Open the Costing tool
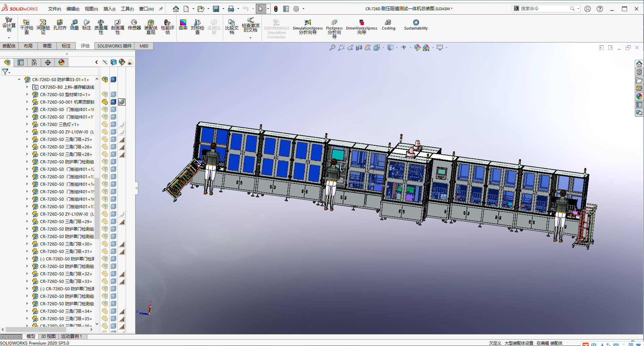The image size is (644, 346). pyautogui.click(x=388, y=25)
